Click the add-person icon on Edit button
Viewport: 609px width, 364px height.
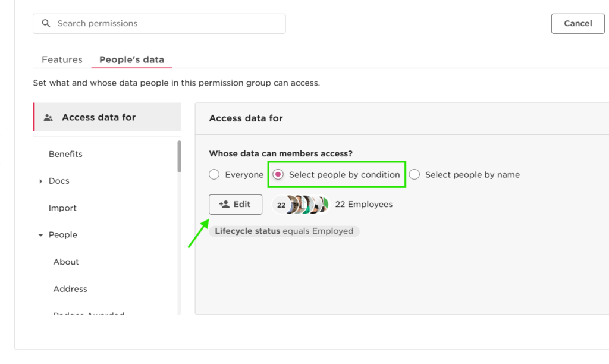coord(224,205)
